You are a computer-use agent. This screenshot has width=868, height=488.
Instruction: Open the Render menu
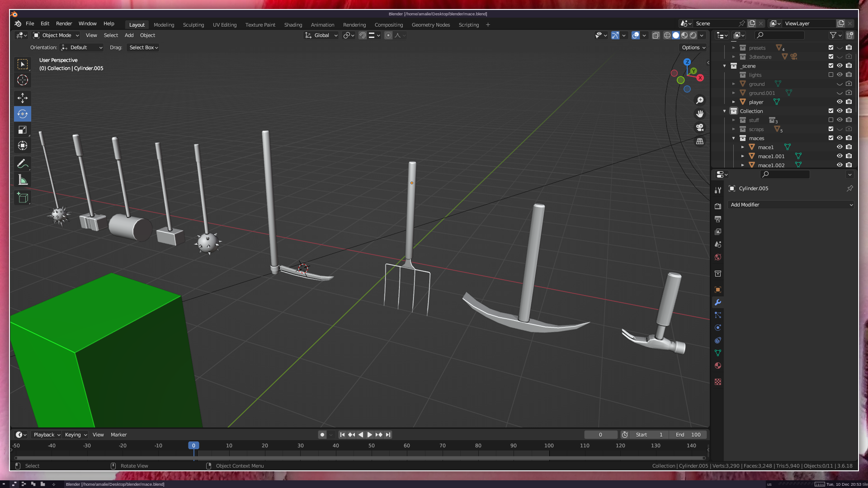64,23
